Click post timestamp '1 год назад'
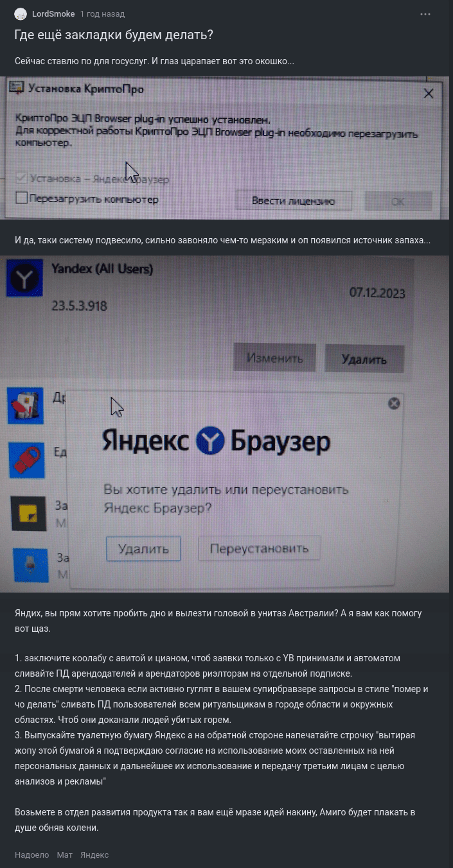 coord(103,14)
